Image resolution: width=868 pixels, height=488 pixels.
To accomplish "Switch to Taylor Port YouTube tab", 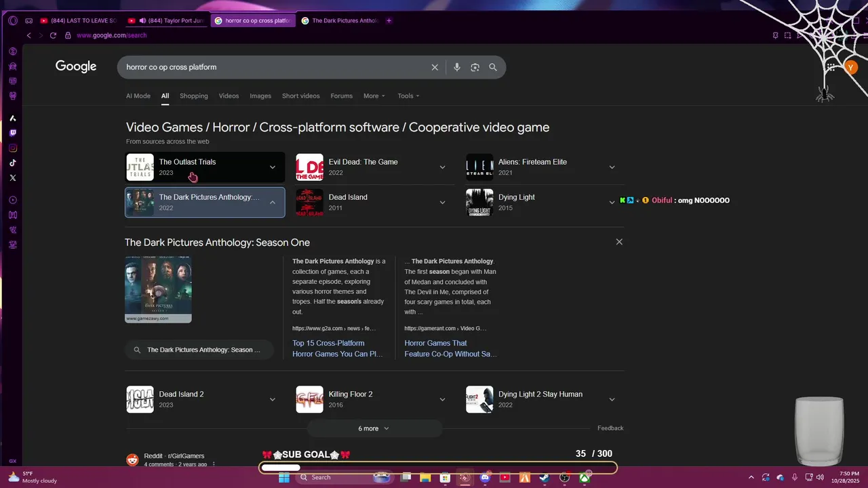I will 166,20.
